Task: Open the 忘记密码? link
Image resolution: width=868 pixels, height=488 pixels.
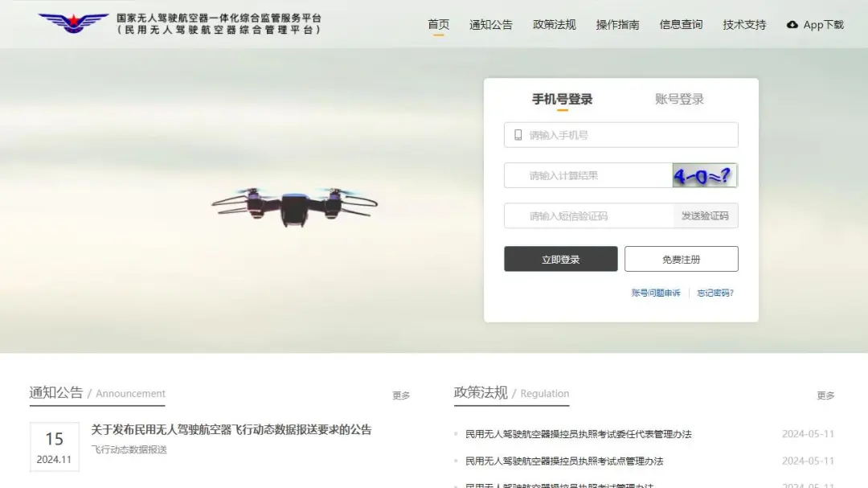Action: (715, 293)
